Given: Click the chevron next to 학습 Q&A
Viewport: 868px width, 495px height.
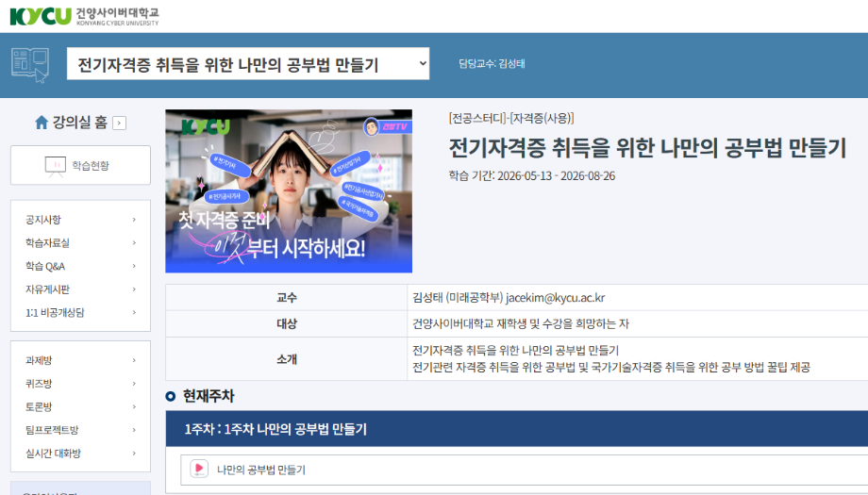Looking at the screenshot, I should point(134,266).
